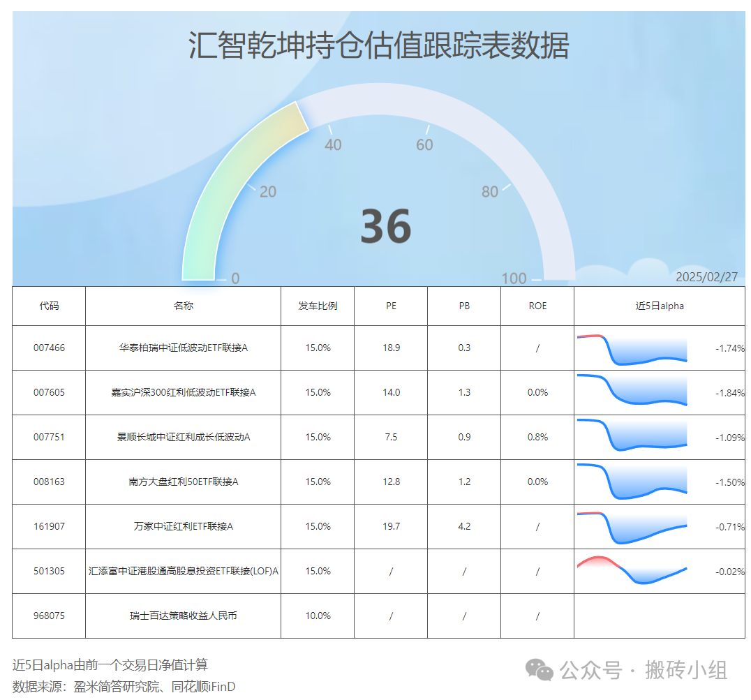Select the PE column header
This screenshot has width=751, height=700.
[391, 306]
